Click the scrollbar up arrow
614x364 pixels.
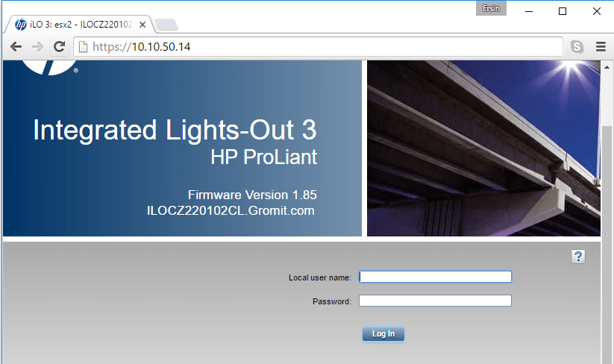607,66
